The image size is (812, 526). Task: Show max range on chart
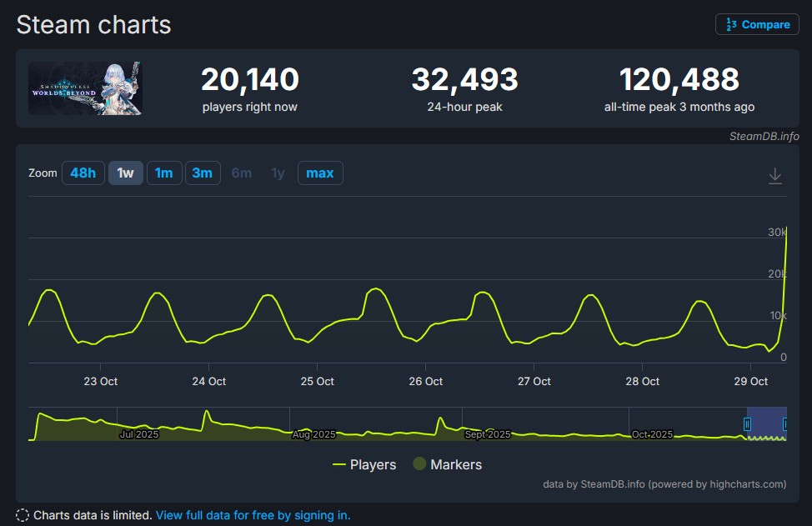(320, 173)
